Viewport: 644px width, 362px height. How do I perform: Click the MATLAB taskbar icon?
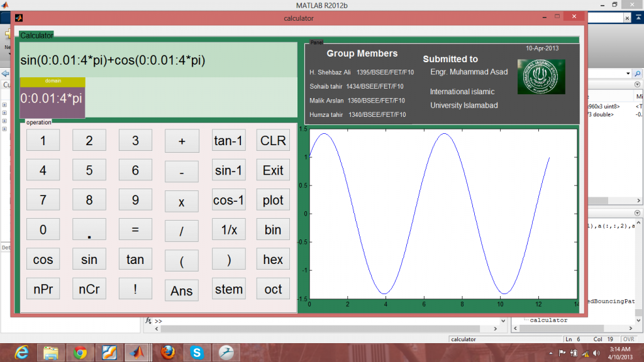[138, 353]
